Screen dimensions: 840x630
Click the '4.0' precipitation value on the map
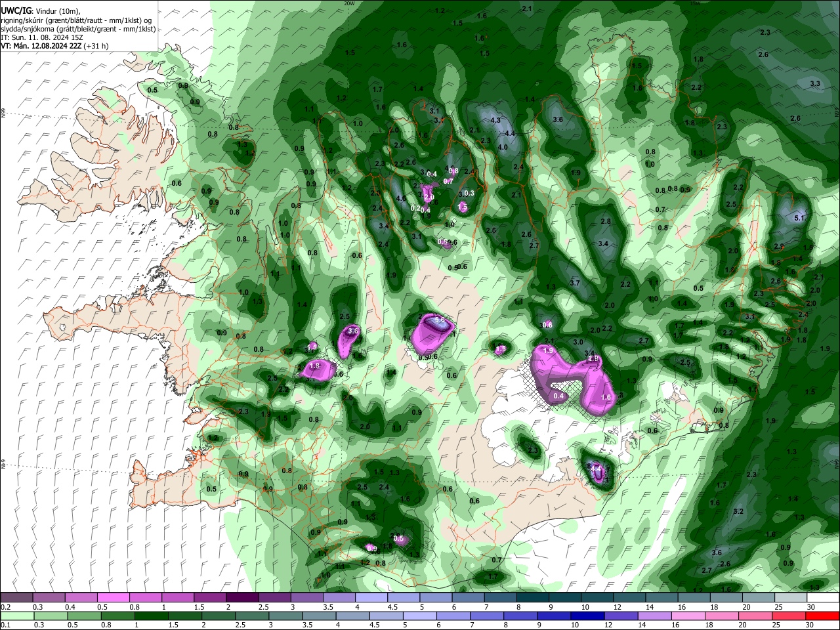(x=503, y=147)
